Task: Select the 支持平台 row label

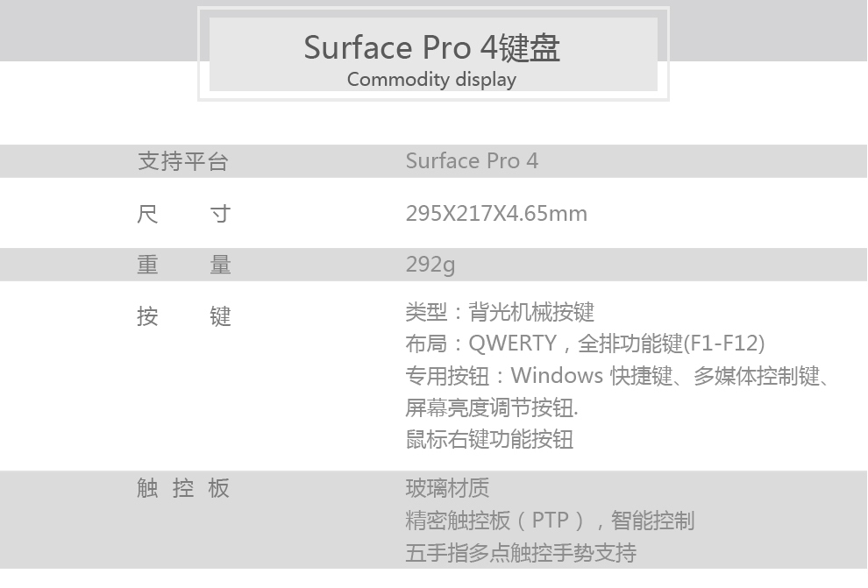Action: [182, 161]
